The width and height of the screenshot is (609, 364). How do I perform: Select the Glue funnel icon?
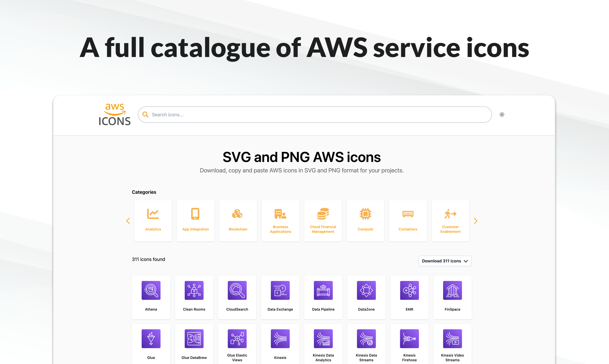click(x=151, y=339)
